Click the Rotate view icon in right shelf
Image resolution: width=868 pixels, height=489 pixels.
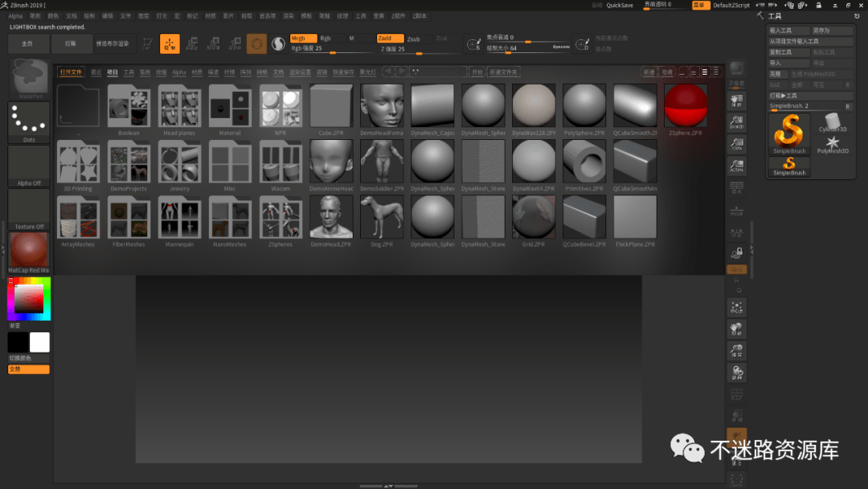[x=736, y=372]
